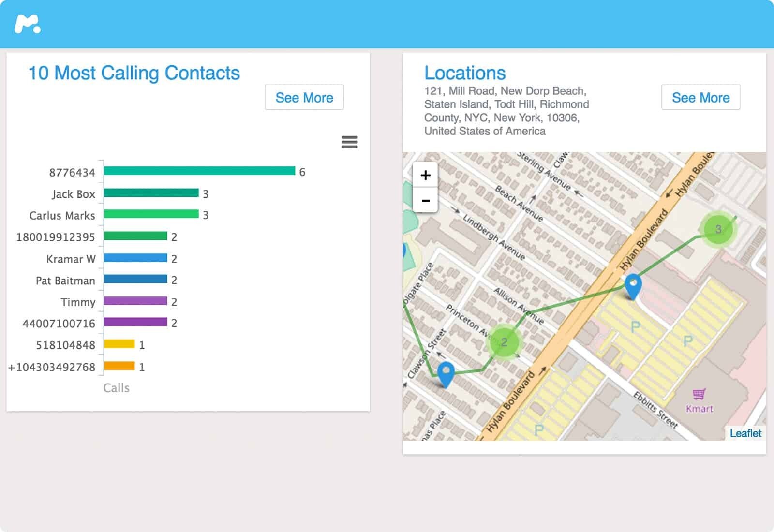The height and width of the screenshot is (532, 774).
Task: Click the zoom out button on the map
Action: (425, 199)
